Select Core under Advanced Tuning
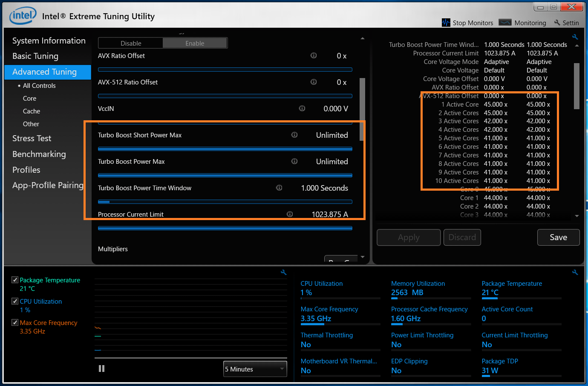 (29, 98)
